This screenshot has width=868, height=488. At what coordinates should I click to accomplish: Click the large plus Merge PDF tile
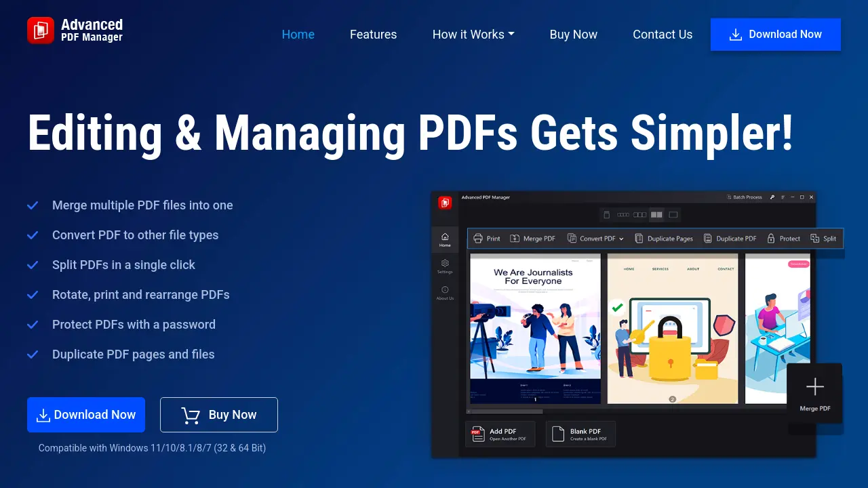point(814,393)
